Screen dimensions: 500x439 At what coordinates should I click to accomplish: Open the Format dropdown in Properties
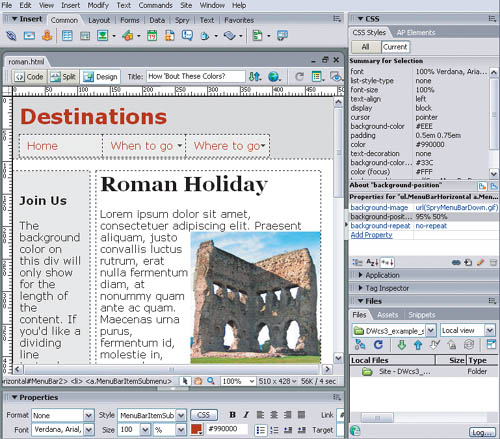coord(88,415)
